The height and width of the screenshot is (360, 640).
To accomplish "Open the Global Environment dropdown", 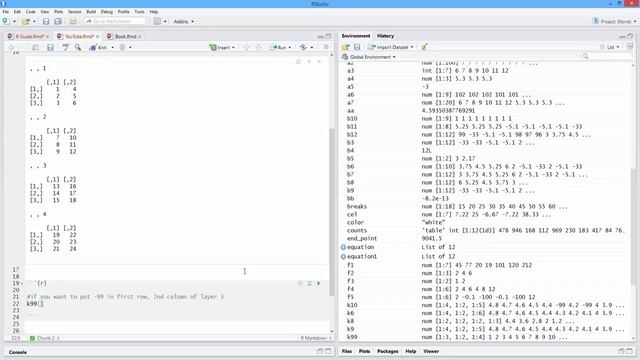I will pos(369,57).
